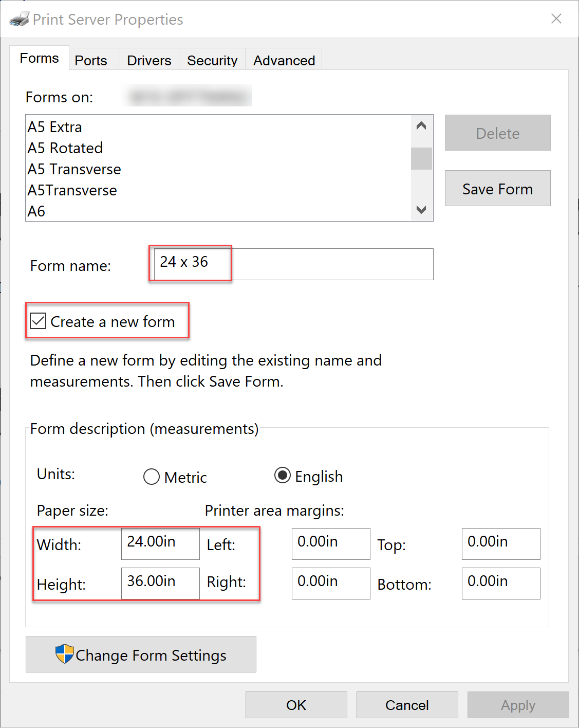The height and width of the screenshot is (728, 579).
Task: Click the Save Form button
Action: tap(497, 189)
